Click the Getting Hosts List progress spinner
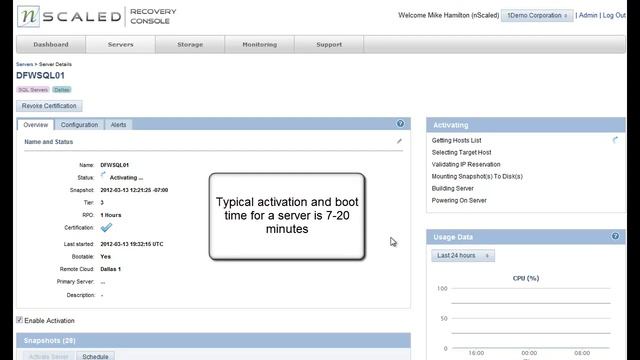The image size is (640, 360). (615, 140)
